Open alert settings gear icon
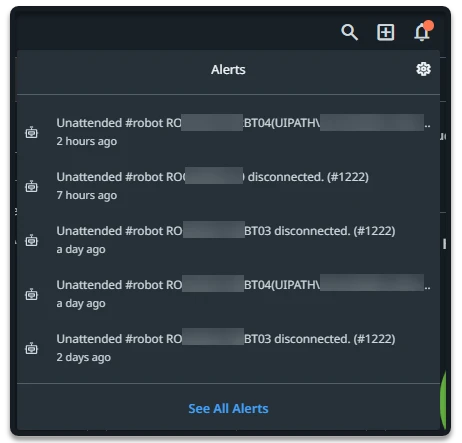Screen dimensions: 462x443 [x=423, y=69]
